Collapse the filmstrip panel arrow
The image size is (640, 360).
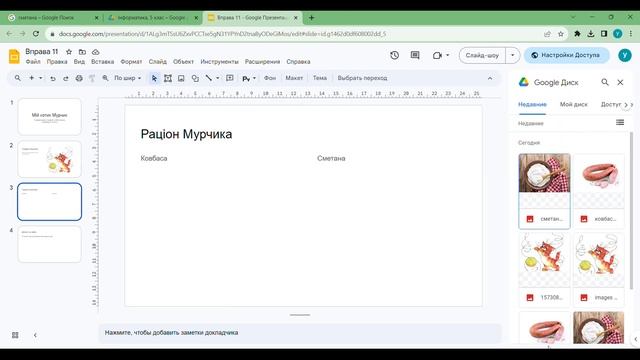coord(35,335)
